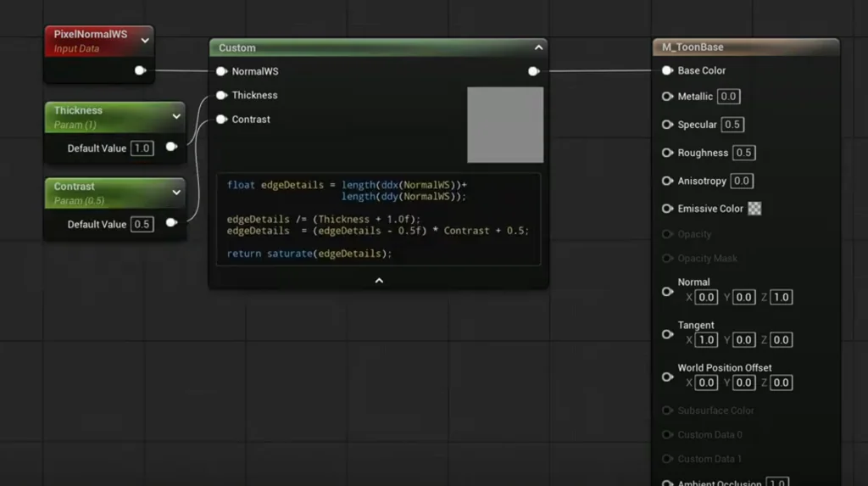Image resolution: width=868 pixels, height=486 pixels.
Task: Collapse the Thickness parameter node chevron
Action: pyautogui.click(x=176, y=116)
